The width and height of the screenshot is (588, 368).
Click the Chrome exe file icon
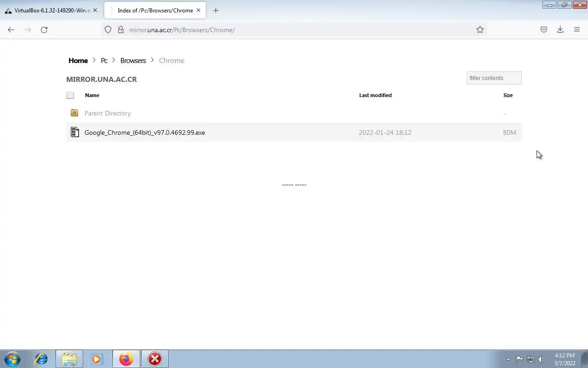pyautogui.click(x=75, y=132)
